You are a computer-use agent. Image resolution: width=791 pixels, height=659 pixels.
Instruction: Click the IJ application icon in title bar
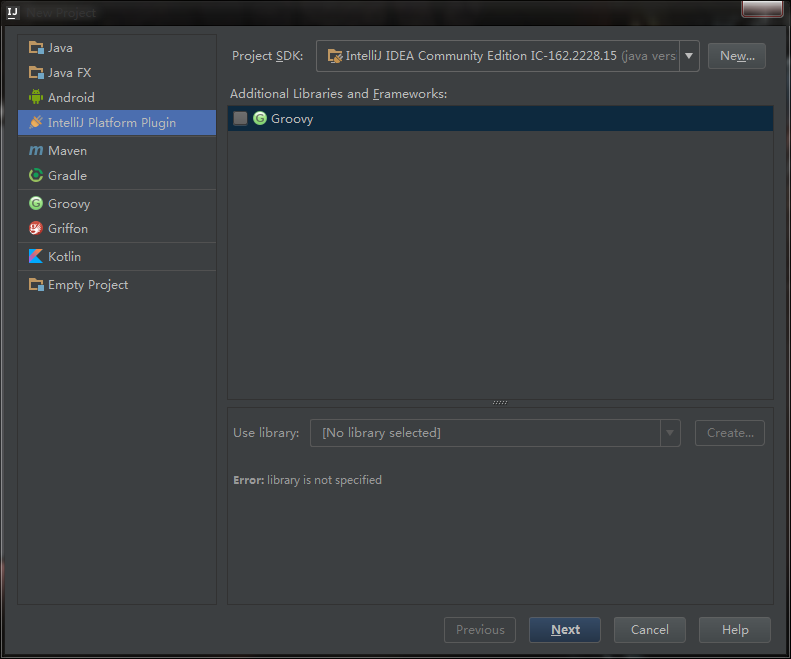pos(13,12)
